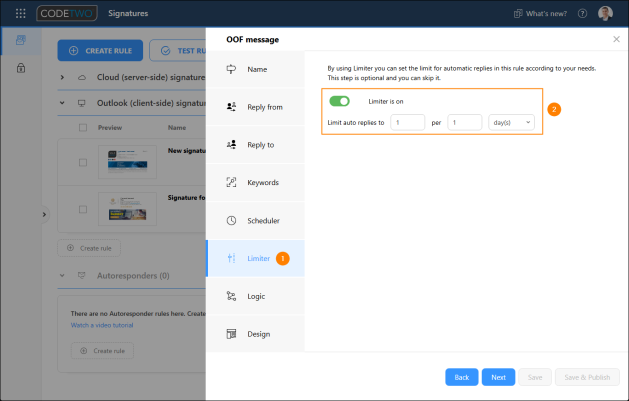Click the What's new icon
Image resolution: width=629 pixels, height=401 pixels.
(x=518, y=14)
